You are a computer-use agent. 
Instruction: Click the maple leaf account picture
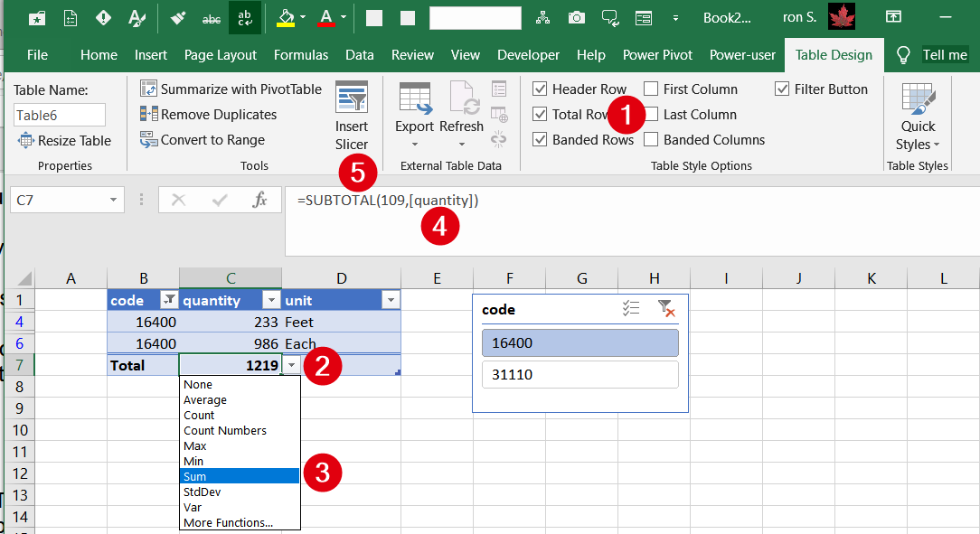pos(842,17)
